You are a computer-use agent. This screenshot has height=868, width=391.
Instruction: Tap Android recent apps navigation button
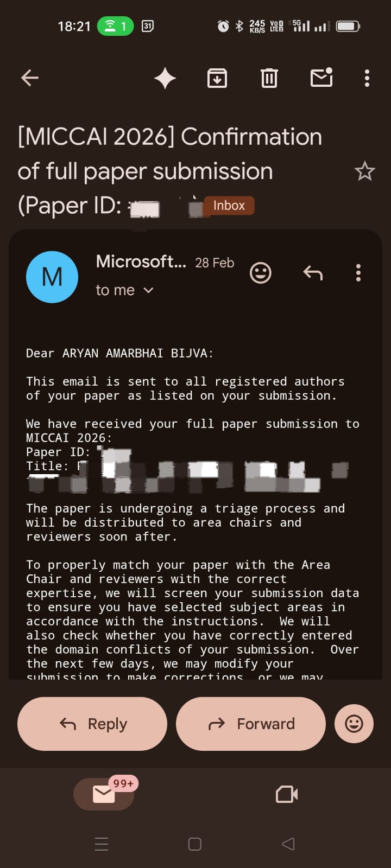click(102, 844)
